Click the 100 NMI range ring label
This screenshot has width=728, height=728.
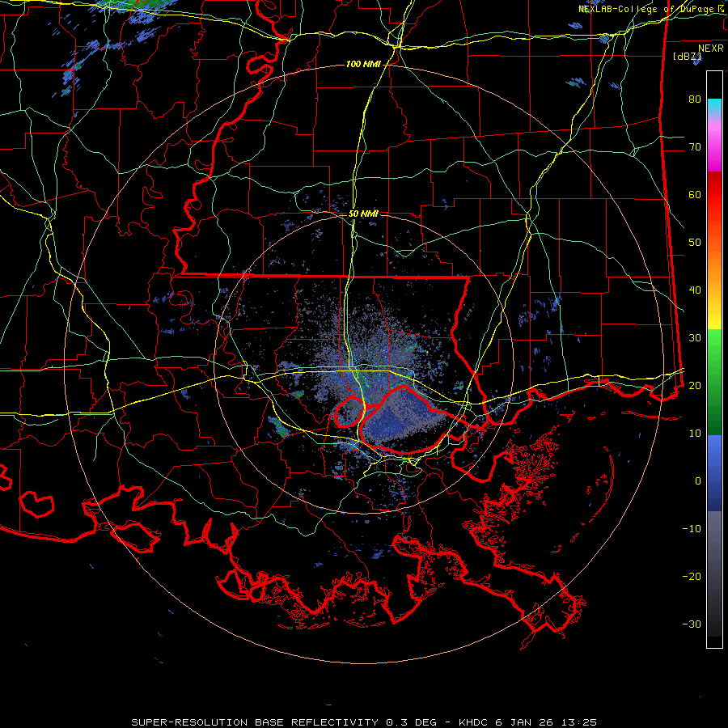coord(363,64)
